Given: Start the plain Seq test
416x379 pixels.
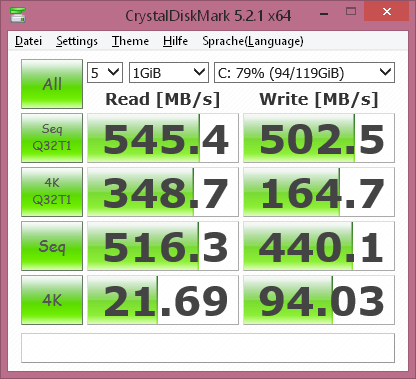Looking at the screenshot, I should (52, 246).
